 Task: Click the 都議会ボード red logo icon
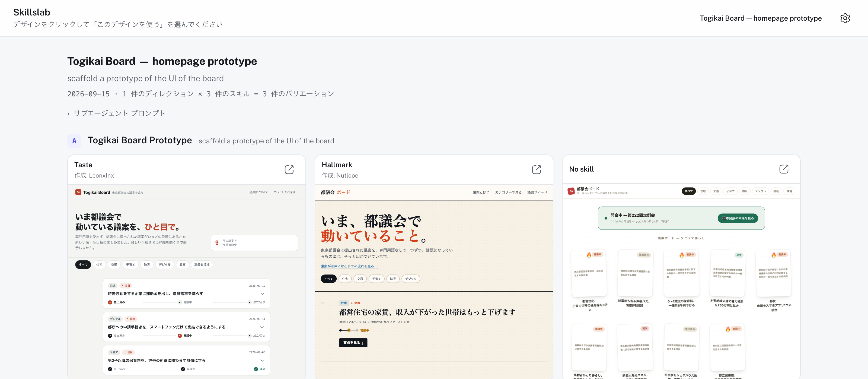(571, 191)
